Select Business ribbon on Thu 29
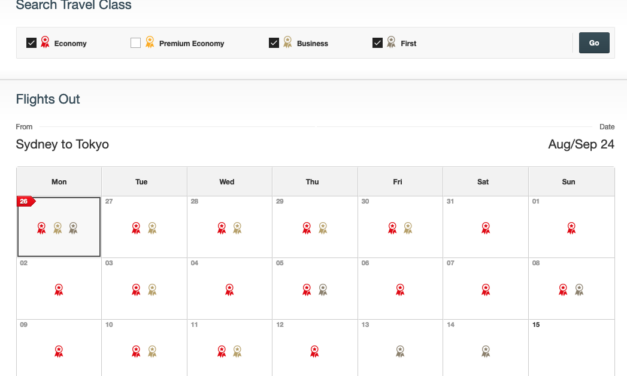 (x=323, y=228)
